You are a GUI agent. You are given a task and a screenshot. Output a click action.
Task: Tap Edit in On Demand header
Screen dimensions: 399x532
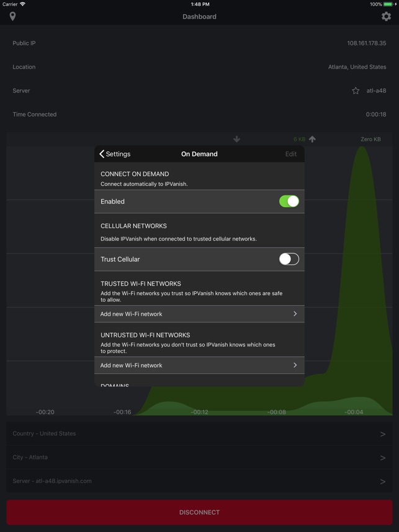(290, 154)
